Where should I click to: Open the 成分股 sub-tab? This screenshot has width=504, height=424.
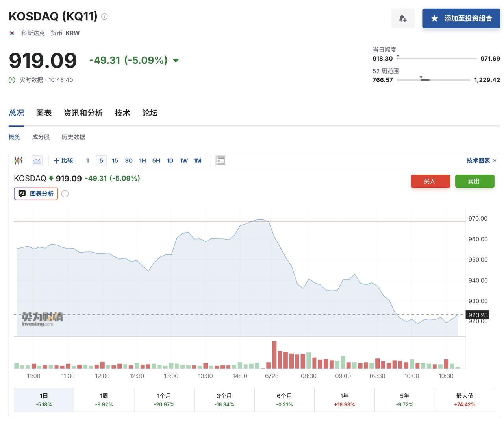pyautogui.click(x=41, y=137)
